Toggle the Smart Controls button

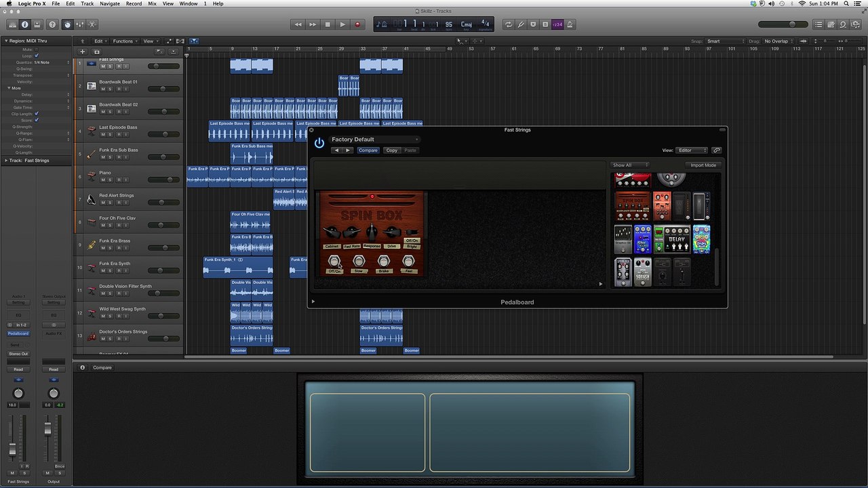pyautogui.click(x=67, y=24)
